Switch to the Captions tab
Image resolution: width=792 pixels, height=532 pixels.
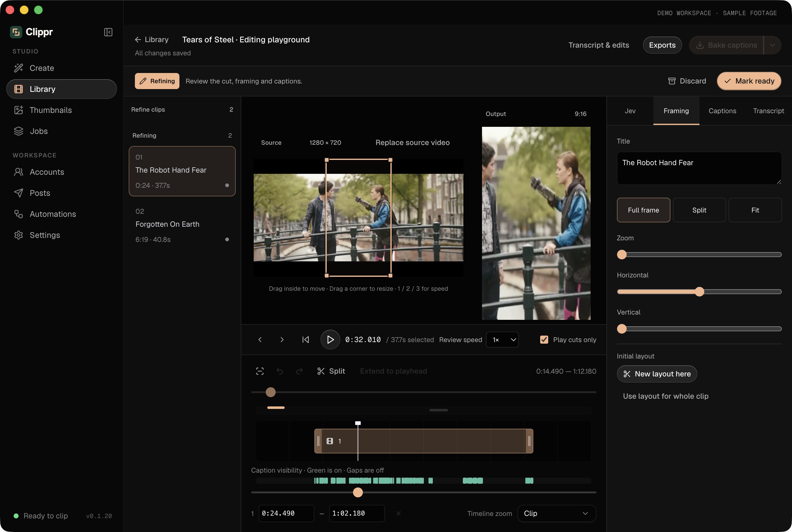pyautogui.click(x=722, y=111)
